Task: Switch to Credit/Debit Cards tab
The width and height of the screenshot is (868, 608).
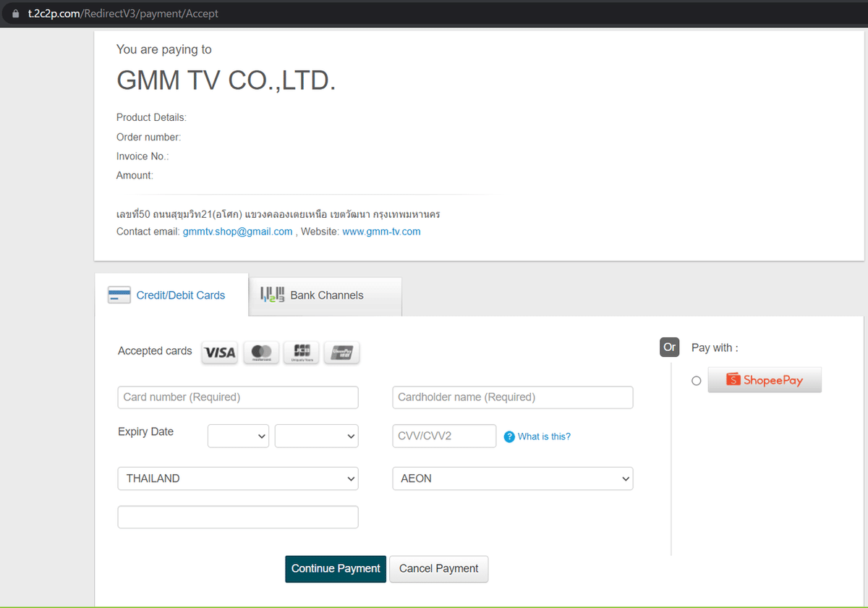Action: tap(171, 295)
